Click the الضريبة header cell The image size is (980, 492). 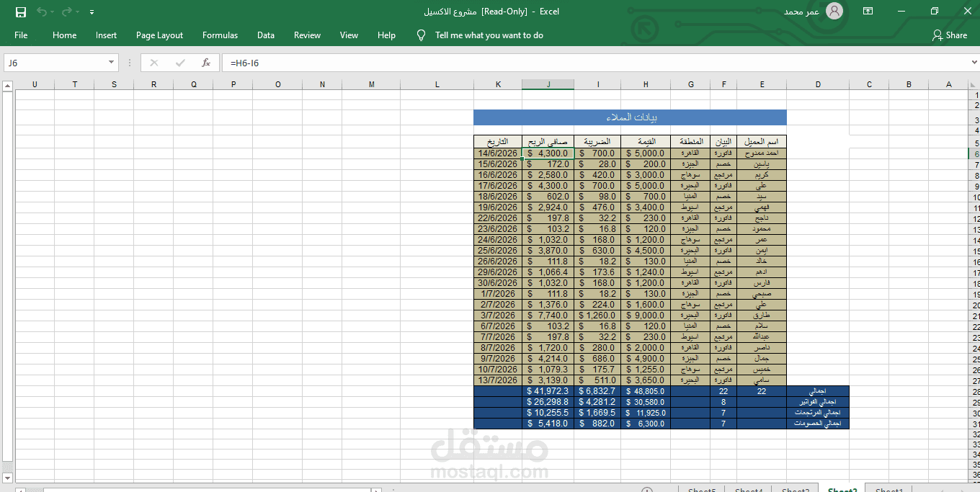(x=597, y=142)
